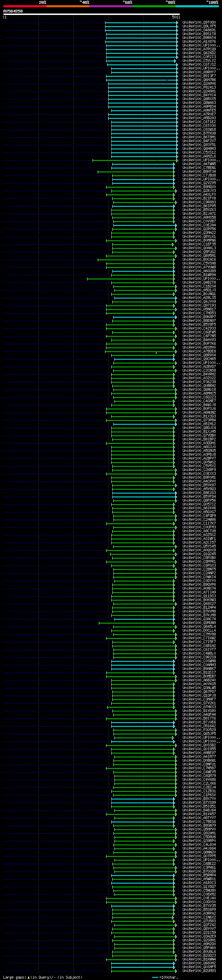Click label UniRef100_A2RLS5
222x980 pixels.
199,298
